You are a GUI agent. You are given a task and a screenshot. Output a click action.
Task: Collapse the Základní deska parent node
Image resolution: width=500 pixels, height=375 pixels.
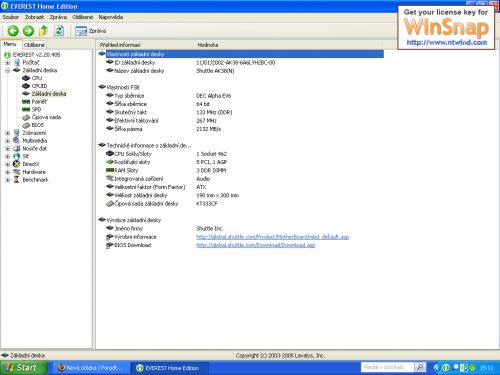7,70
